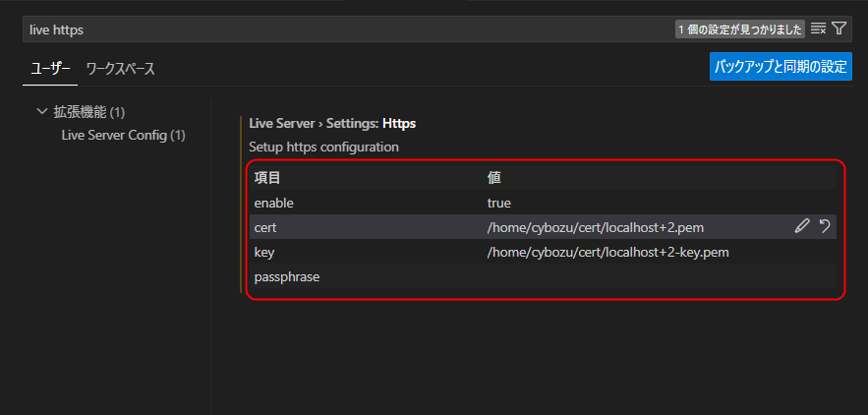Select the cert item name cell
The height and width of the screenshot is (415, 868).
point(266,227)
